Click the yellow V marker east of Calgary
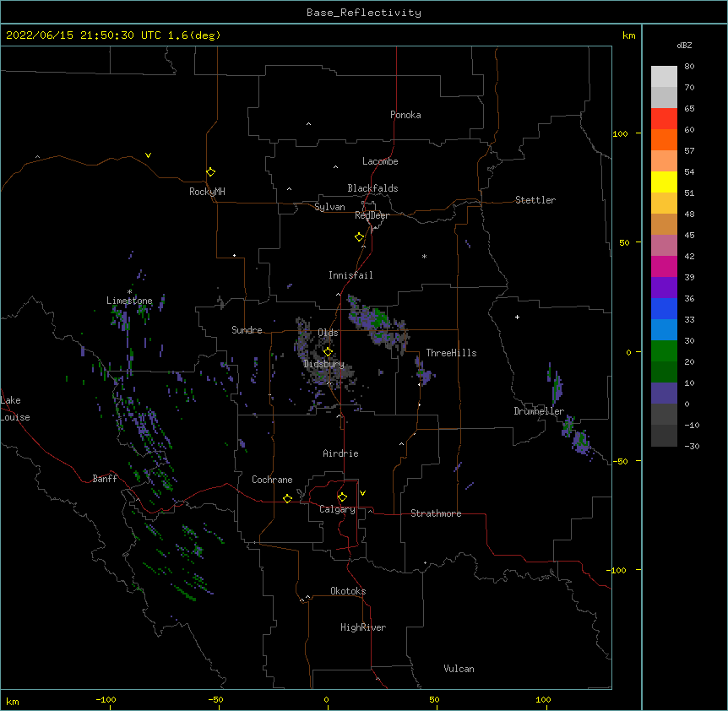The image size is (728, 711). (x=362, y=493)
